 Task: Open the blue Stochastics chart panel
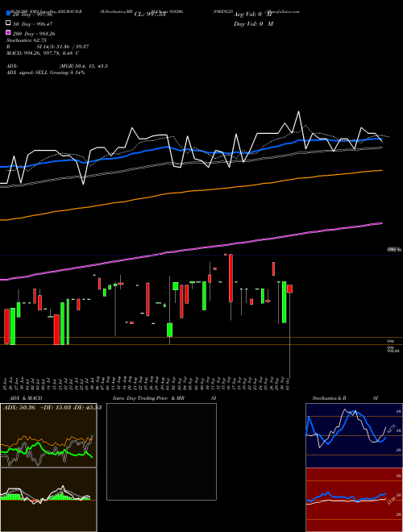(354, 435)
